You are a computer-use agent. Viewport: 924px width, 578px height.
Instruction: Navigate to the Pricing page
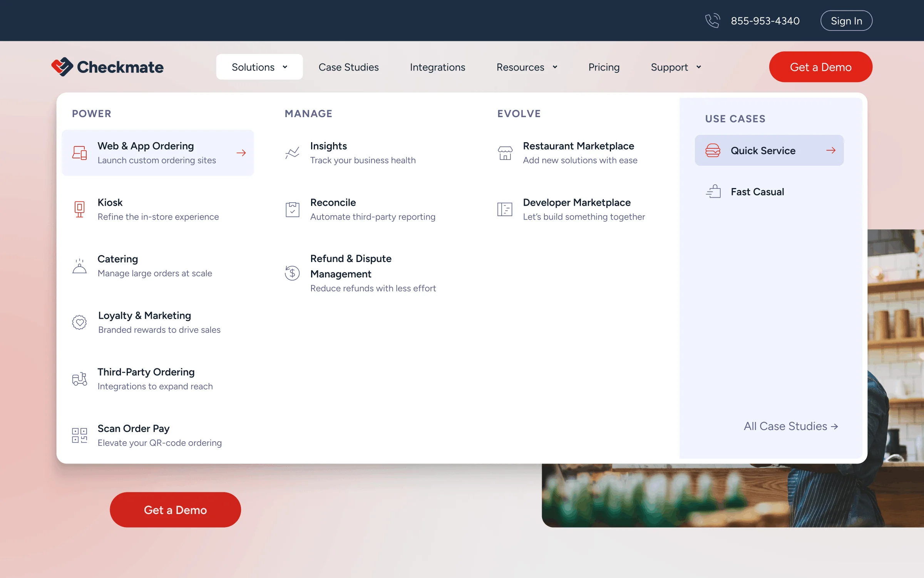(x=604, y=67)
